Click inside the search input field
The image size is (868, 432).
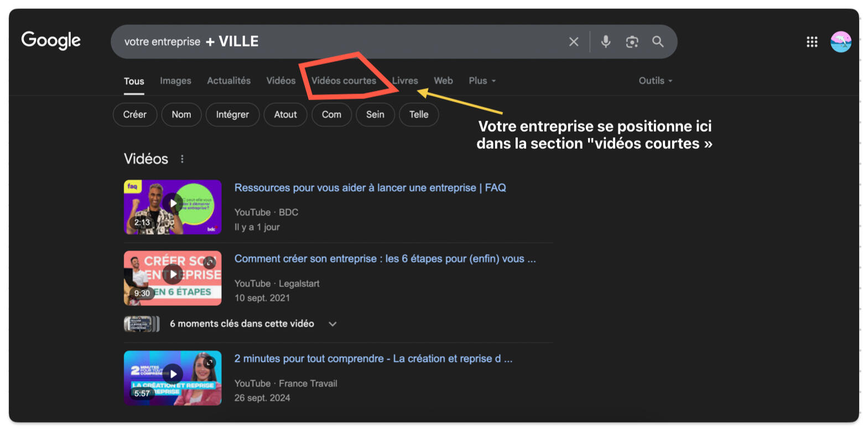coord(387,41)
